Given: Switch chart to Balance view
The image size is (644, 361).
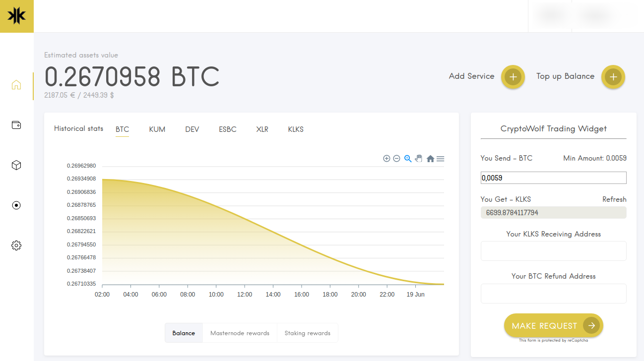Looking at the screenshot, I should point(184,333).
